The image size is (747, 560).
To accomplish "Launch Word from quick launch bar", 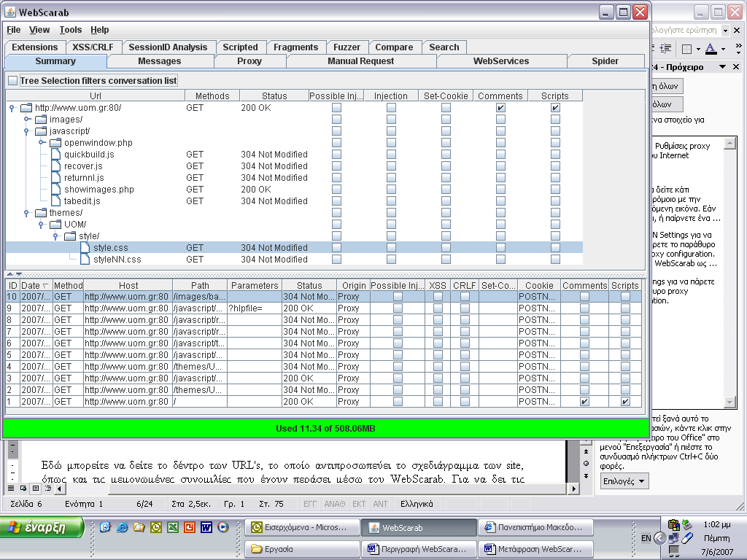I will (206, 527).
